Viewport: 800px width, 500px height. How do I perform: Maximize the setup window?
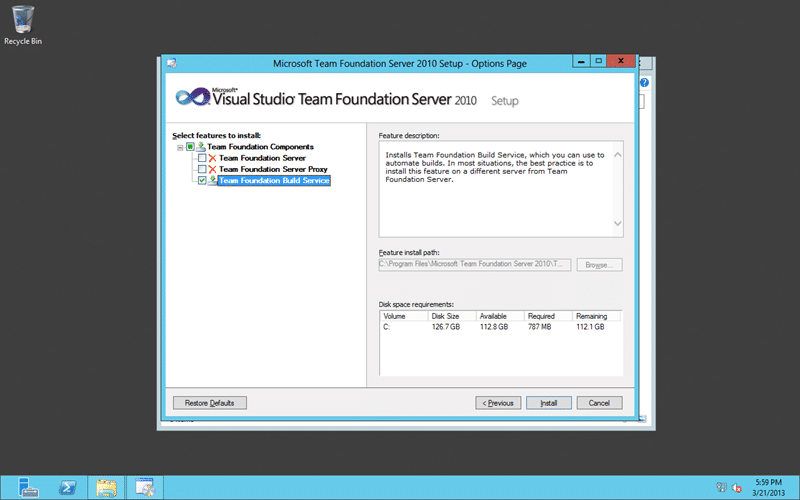pos(598,61)
